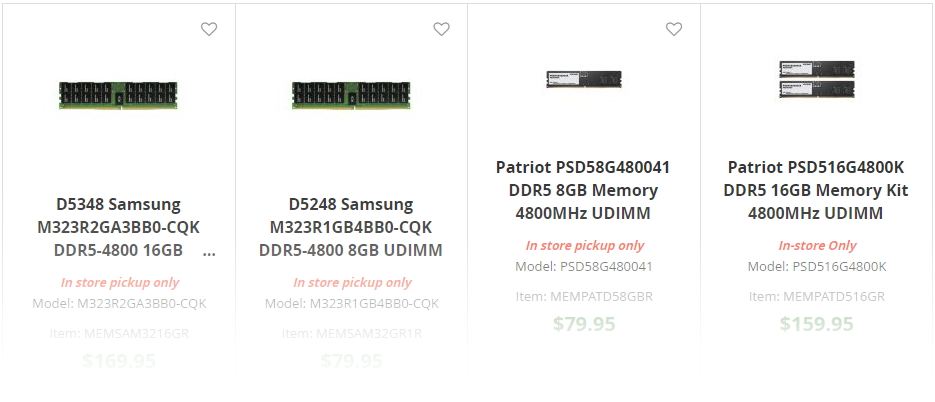Screen dimensions: 935x402
Task: View the Patriot 16GB Memory Kit image
Action: 816,80
